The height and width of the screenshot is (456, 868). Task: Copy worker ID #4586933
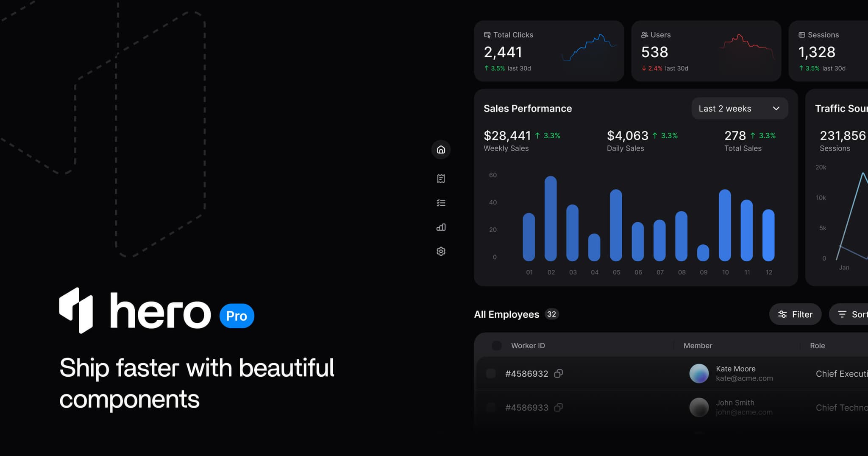[x=559, y=407]
